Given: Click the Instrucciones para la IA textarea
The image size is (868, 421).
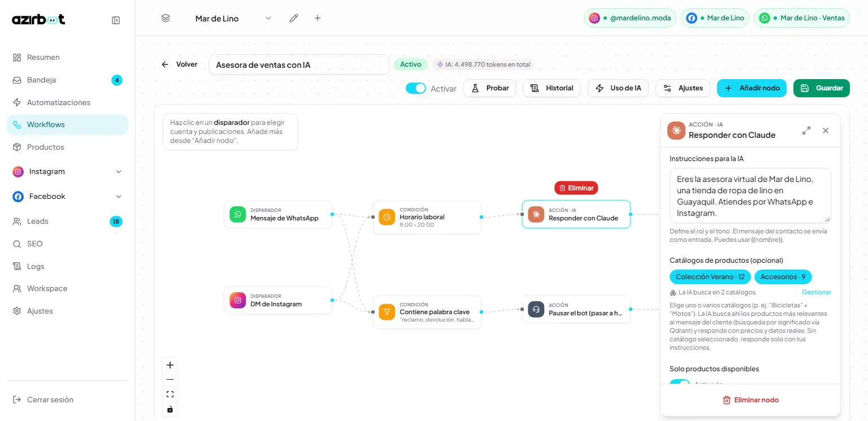Looking at the screenshot, I should click(750, 196).
